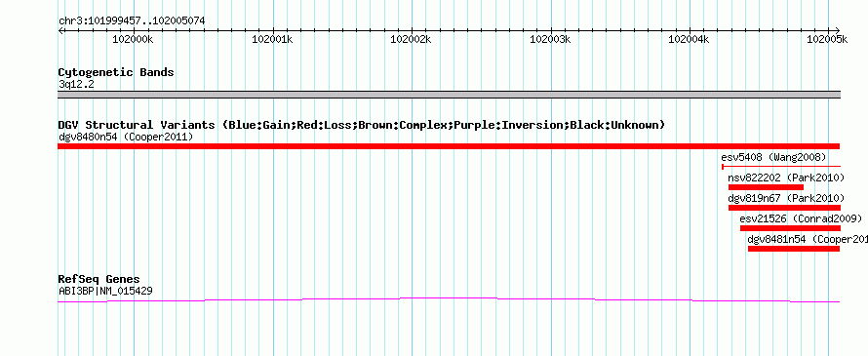Select the red dgv819n67 loss bar
Screen dimensions: 868x356
click(784, 208)
